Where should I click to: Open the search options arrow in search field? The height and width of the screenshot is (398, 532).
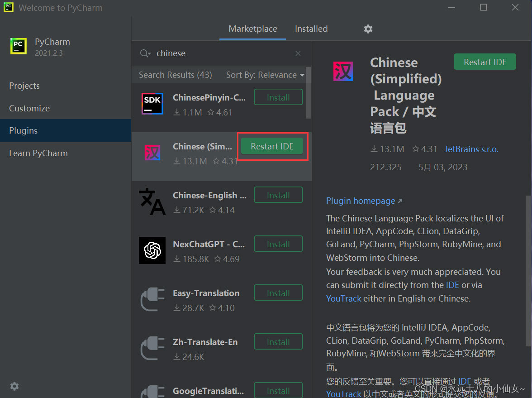(145, 53)
